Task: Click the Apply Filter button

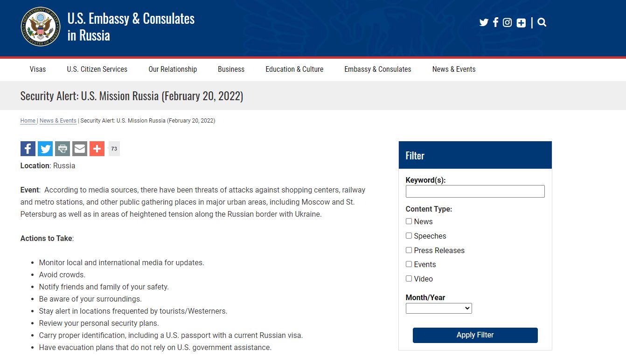Action: pyautogui.click(x=475, y=335)
